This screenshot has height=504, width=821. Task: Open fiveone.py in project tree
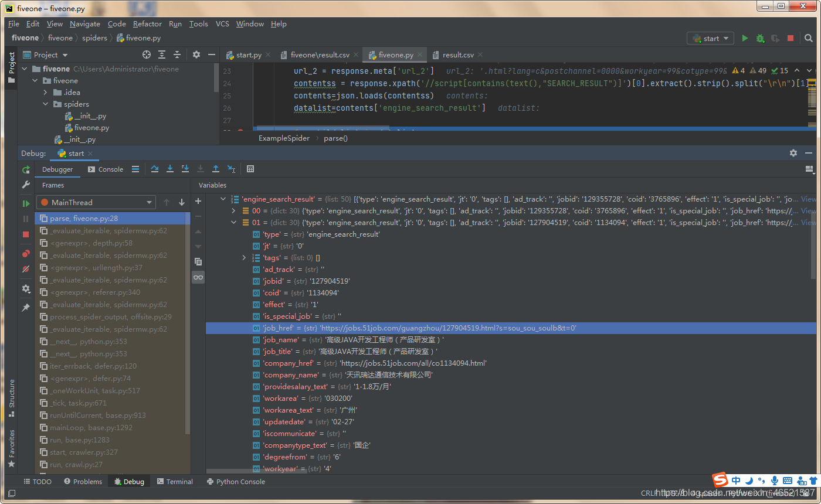pyautogui.click(x=91, y=128)
